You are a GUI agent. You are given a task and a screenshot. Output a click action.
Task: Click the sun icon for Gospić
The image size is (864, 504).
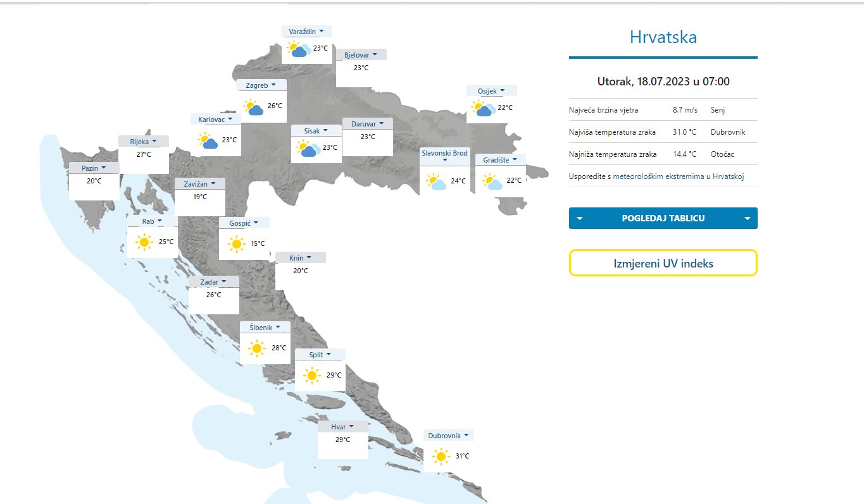click(x=237, y=243)
